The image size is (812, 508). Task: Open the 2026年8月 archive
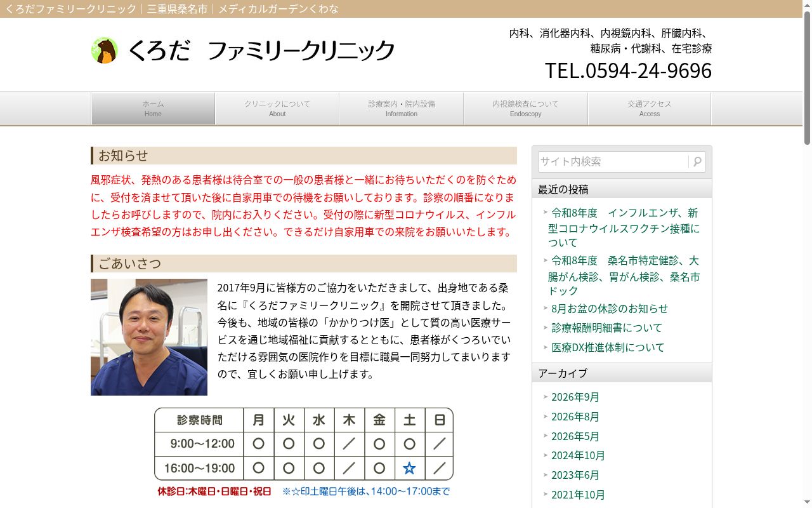coord(575,417)
